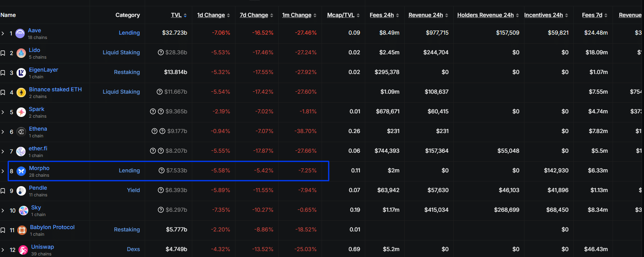Expand the Spark row chevron
Screen dimensions: 644x257
tap(3, 112)
